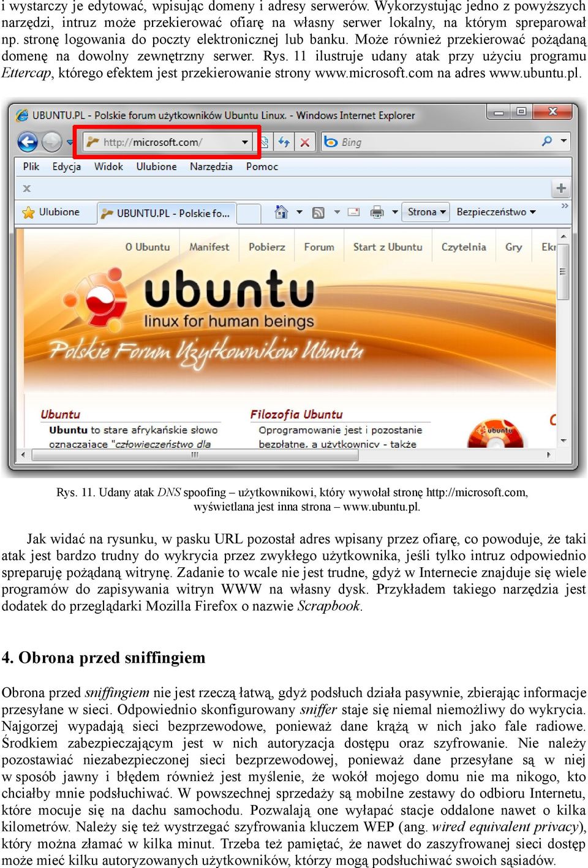This screenshot has height=868, width=588.
Task: Maximize the Internet Explorer window
Action: [521, 112]
